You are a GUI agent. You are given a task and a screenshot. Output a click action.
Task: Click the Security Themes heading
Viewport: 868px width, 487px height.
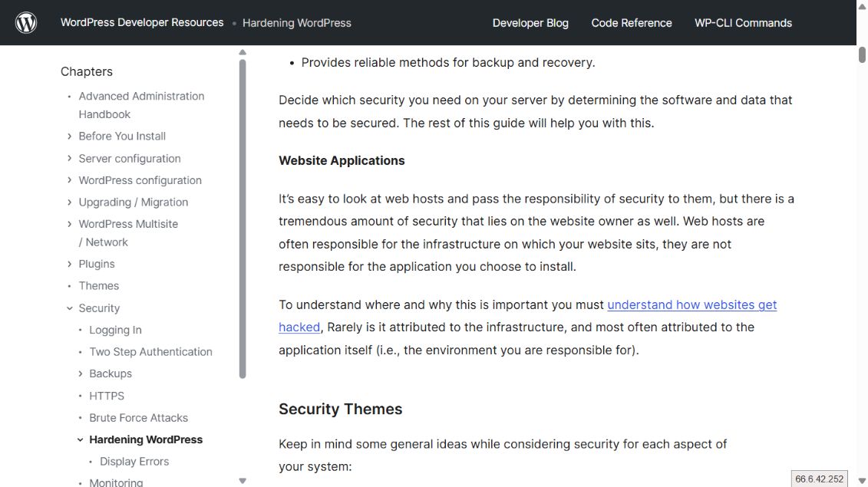point(341,409)
